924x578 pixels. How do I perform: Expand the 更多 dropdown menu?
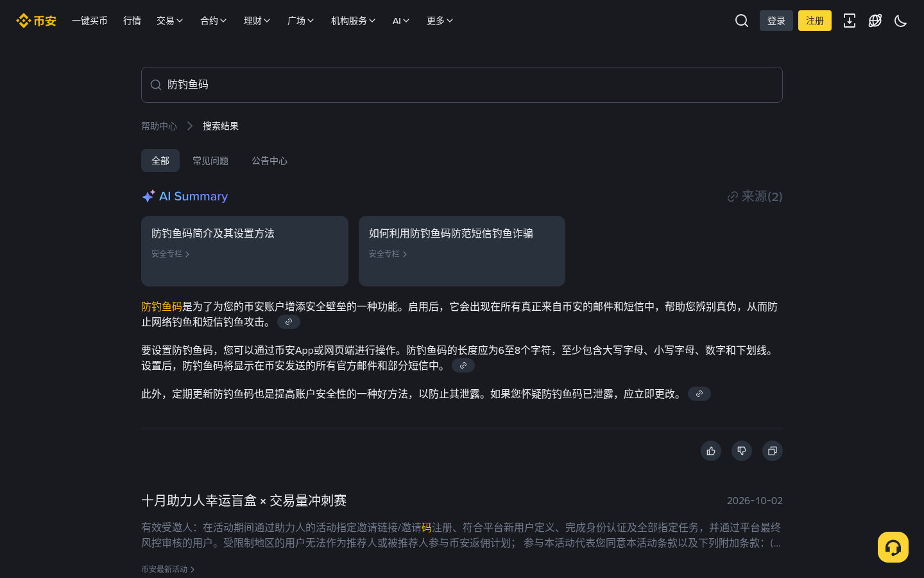point(440,21)
